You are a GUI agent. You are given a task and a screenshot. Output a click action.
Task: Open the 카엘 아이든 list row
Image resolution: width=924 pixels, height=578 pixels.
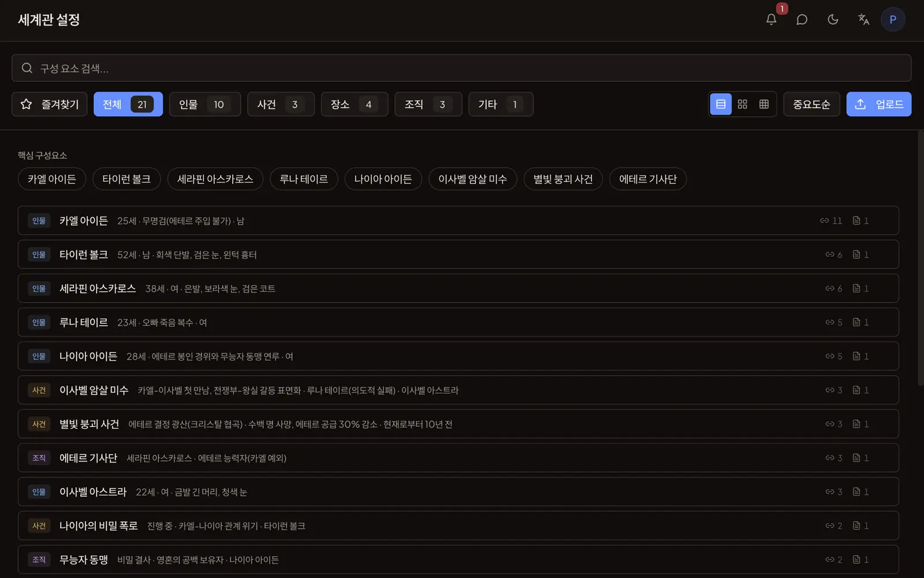[459, 221]
